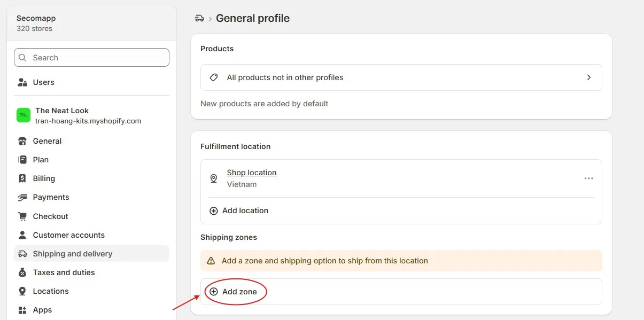This screenshot has height=320, width=644.
Task: Click The Neat Look store name
Action: coord(62,111)
